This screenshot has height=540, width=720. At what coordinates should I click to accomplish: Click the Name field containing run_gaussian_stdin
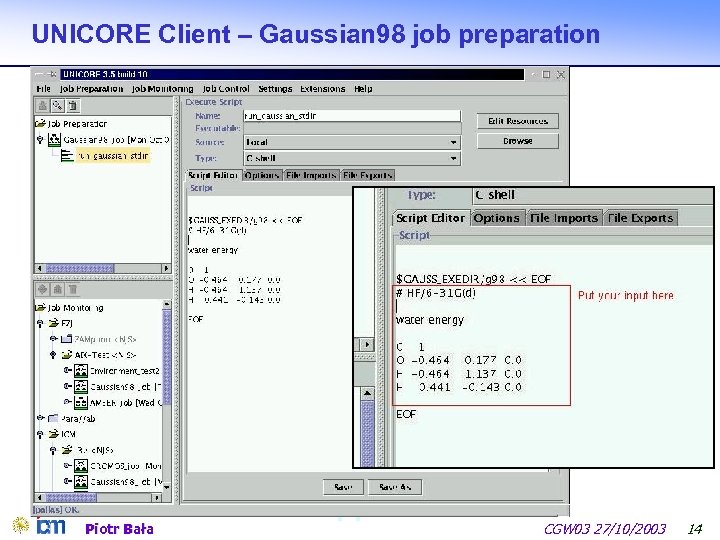pyautogui.click(x=352, y=116)
